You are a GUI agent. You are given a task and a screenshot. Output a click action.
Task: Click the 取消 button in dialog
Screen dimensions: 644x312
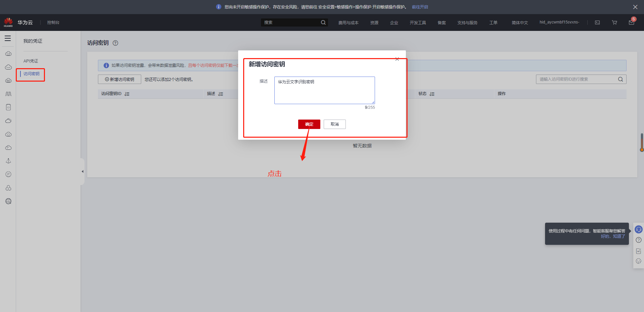click(x=335, y=124)
